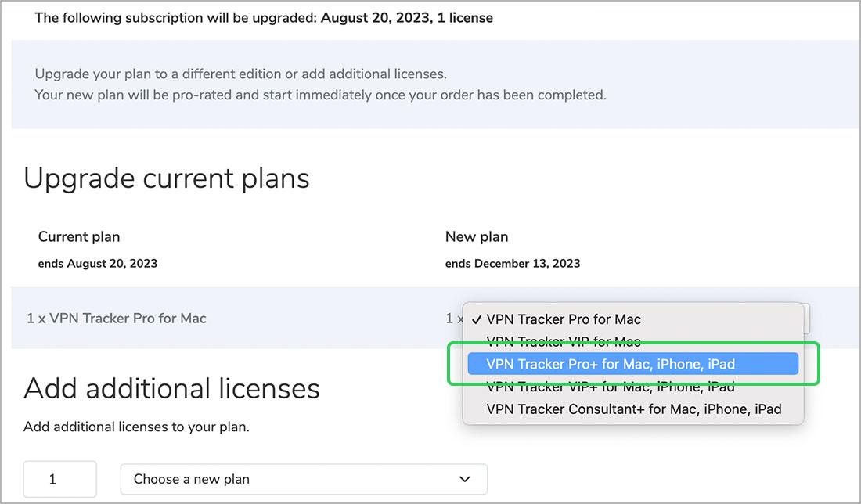The width and height of the screenshot is (861, 504).
Task: Click the additional licenses quantity field
Action: click(x=59, y=479)
